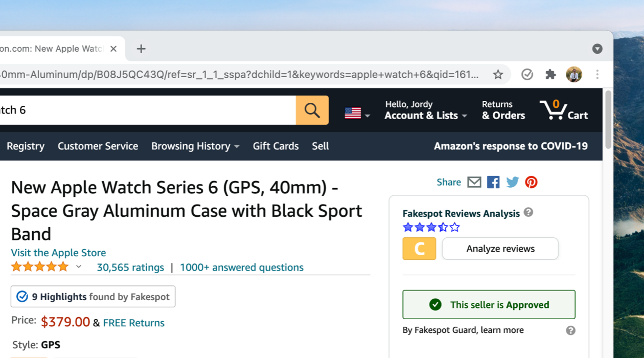Click the orange search magnifier button

tap(312, 110)
